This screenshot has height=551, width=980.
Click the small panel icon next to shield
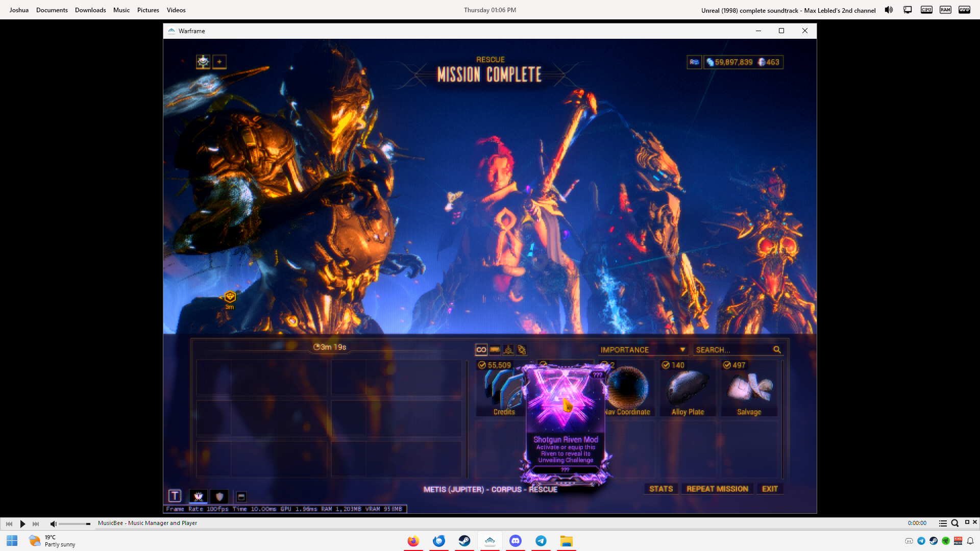[x=241, y=496]
